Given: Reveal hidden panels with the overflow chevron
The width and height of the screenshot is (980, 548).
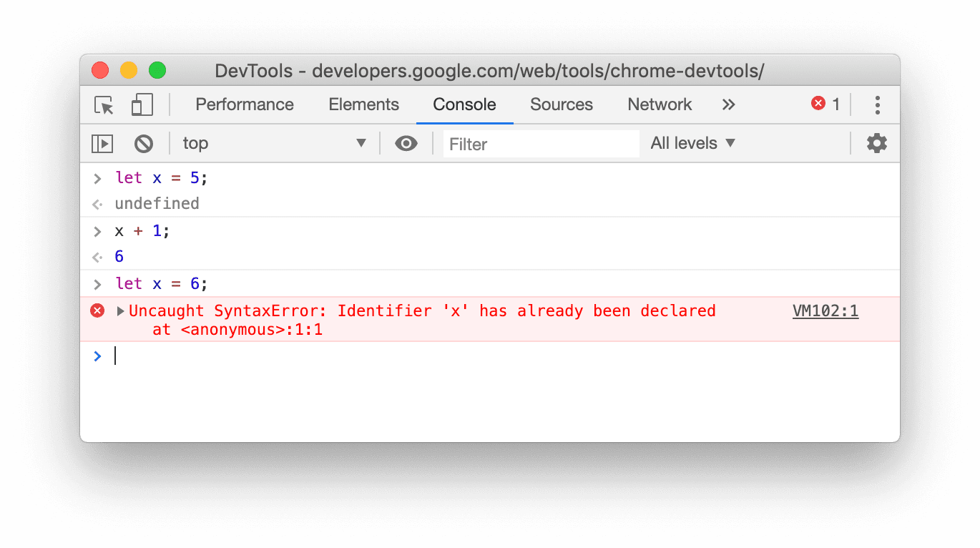Looking at the screenshot, I should pos(728,104).
